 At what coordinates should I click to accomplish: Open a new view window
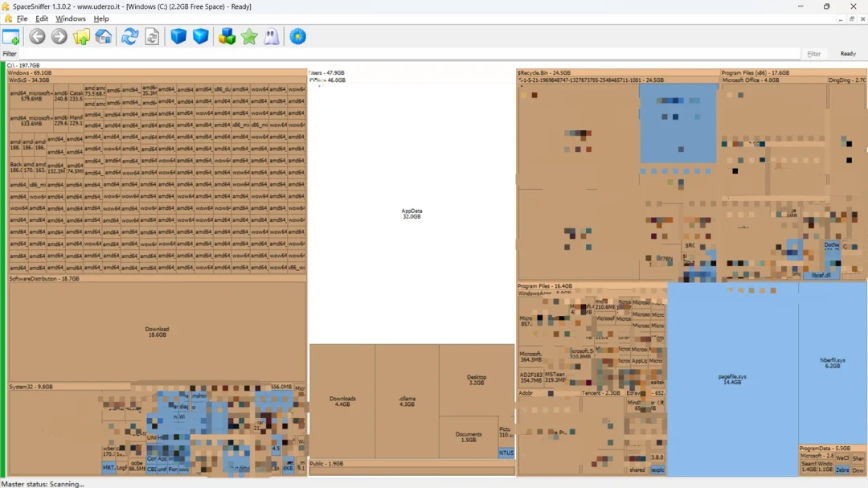pyautogui.click(x=11, y=37)
